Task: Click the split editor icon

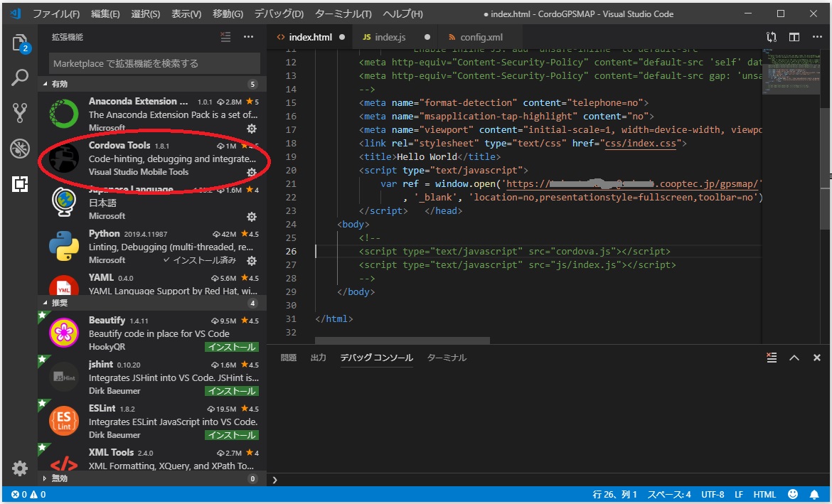Action: click(x=794, y=37)
